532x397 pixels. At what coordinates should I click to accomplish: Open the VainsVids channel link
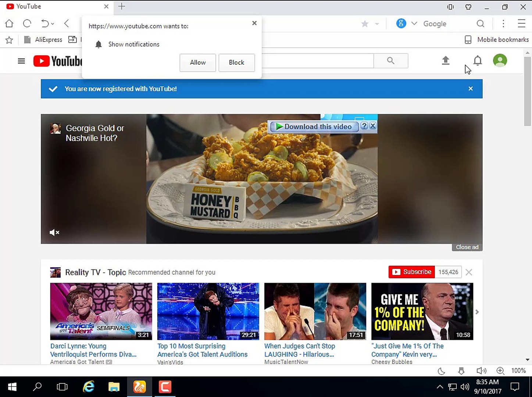pyautogui.click(x=170, y=362)
